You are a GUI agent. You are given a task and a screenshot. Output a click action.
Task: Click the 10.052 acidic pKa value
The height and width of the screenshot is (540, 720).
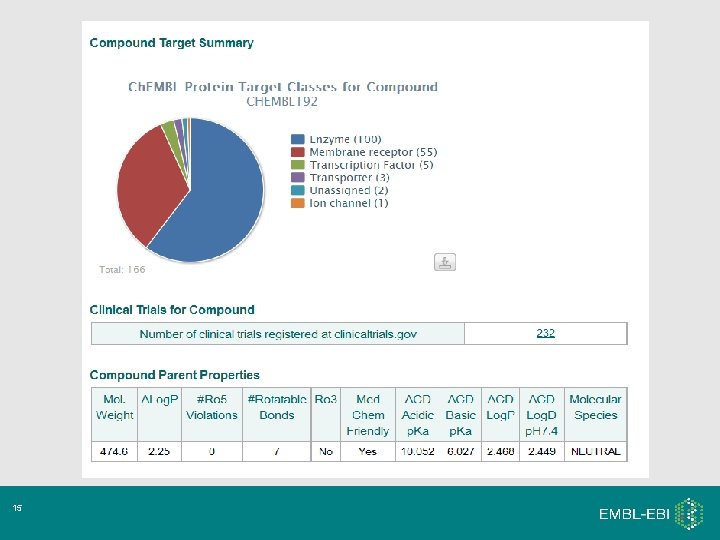[x=417, y=451]
